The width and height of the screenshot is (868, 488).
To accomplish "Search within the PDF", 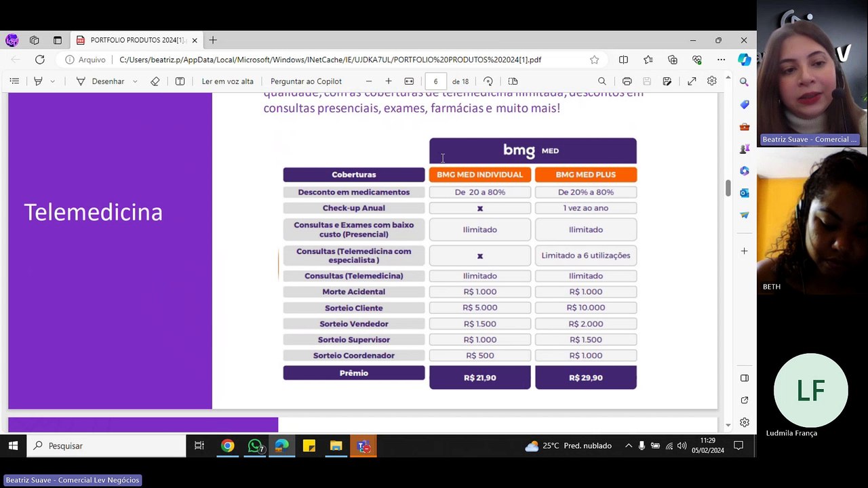I will point(601,81).
